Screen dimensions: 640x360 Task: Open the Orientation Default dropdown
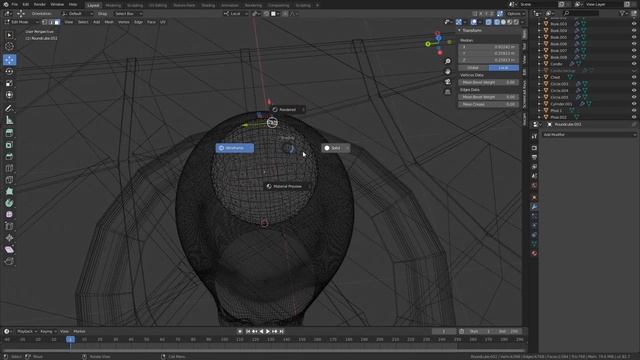(77, 13)
